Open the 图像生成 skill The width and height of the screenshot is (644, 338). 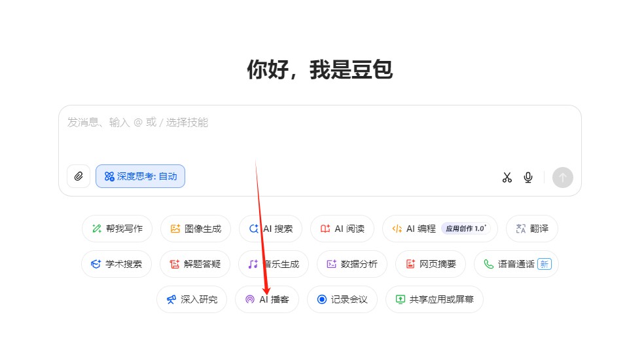coord(196,229)
